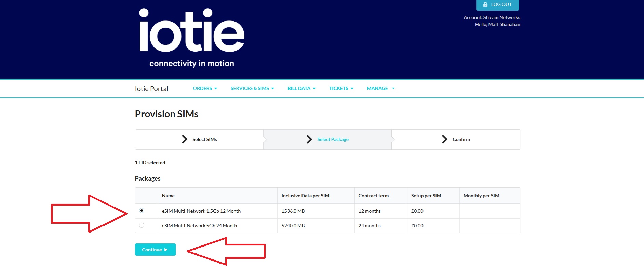
Task: Click the 5Gb 24 Month package name
Action: 199,226
